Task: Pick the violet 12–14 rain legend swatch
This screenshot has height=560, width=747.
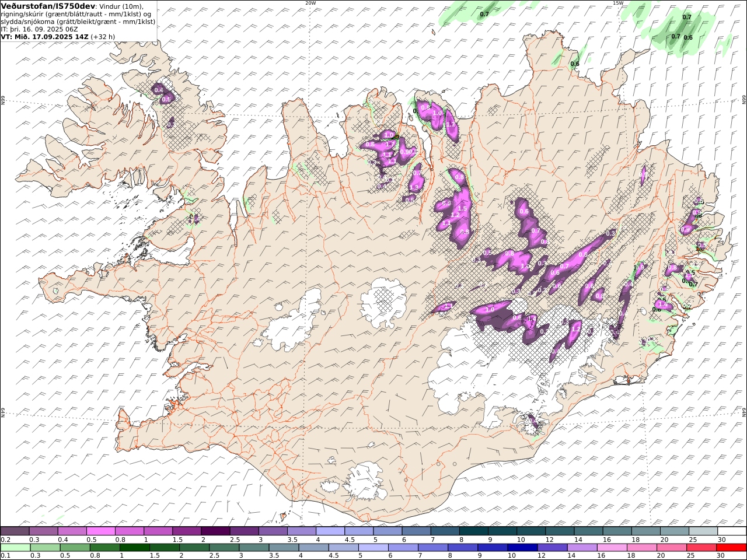Action: [551, 547]
